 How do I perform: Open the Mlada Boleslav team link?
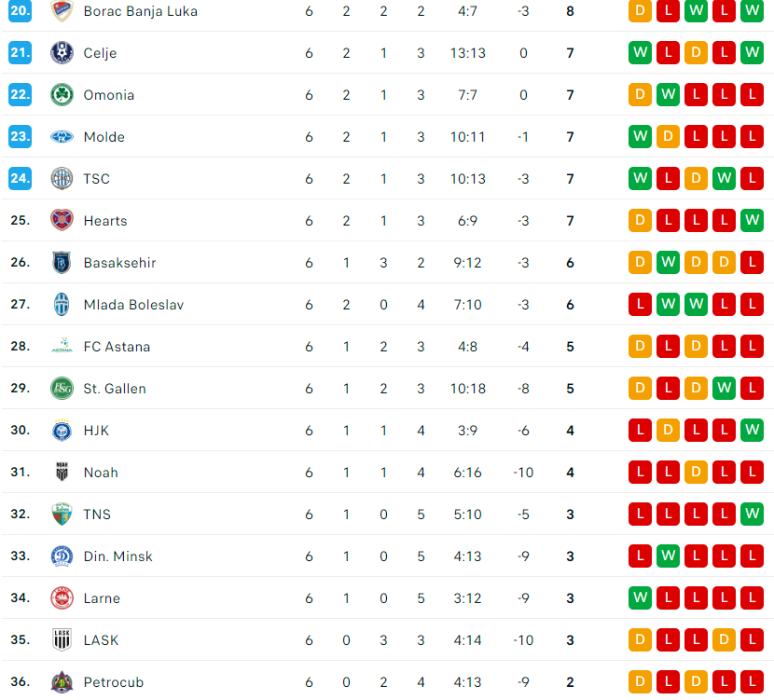coord(133,305)
